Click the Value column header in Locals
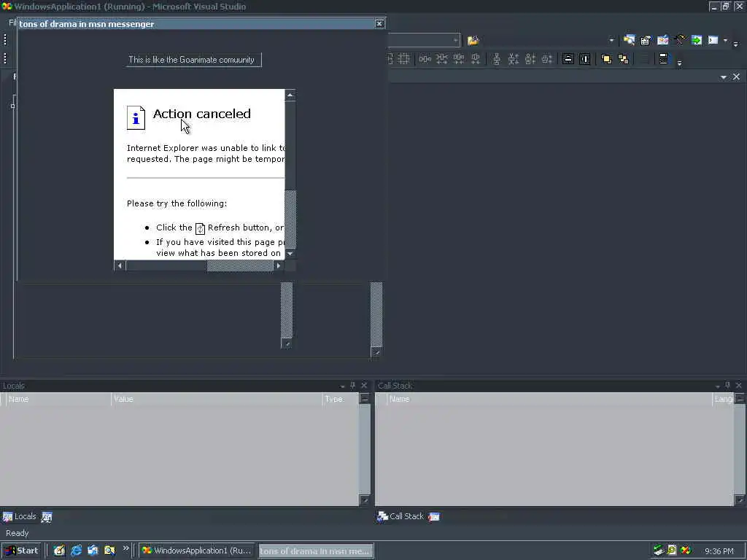The width and height of the screenshot is (747, 560). click(217, 399)
